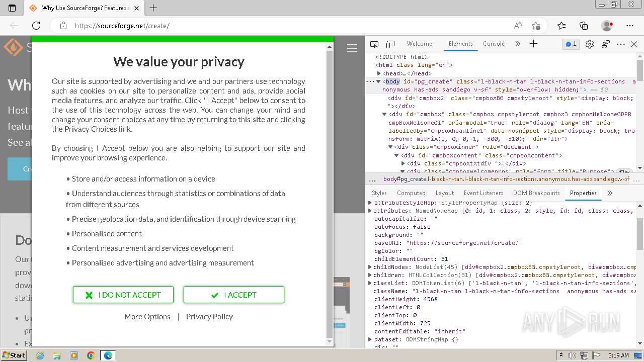The height and width of the screenshot is (362, 644).
Task: Open the Collections icon in Edge toolbar
Action: 584,26
